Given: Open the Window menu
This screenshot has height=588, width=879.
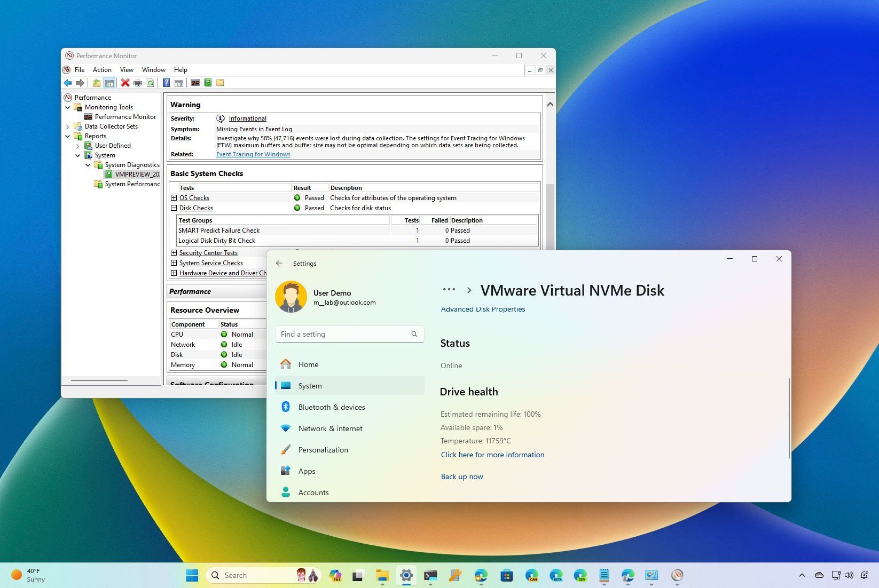Looking at the screenshot, I should coord(154,69).
